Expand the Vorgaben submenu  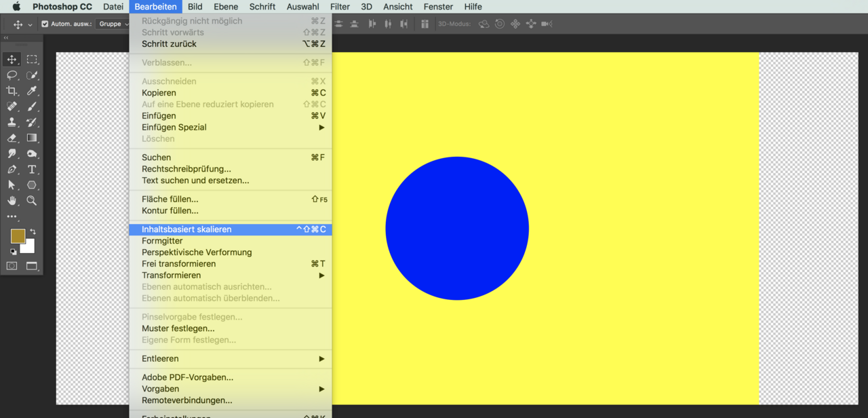(x=231, y=389)
